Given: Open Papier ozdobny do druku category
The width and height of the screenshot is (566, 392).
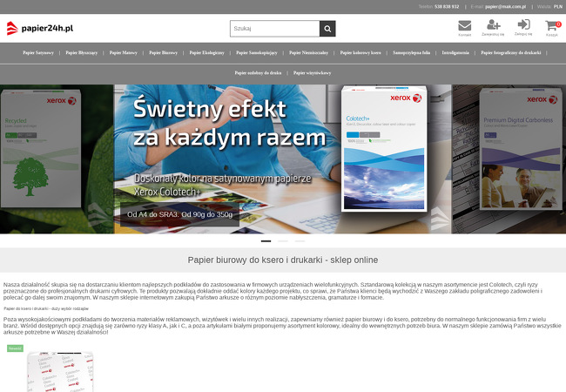Looking at the screenshot, I should 258,73.
